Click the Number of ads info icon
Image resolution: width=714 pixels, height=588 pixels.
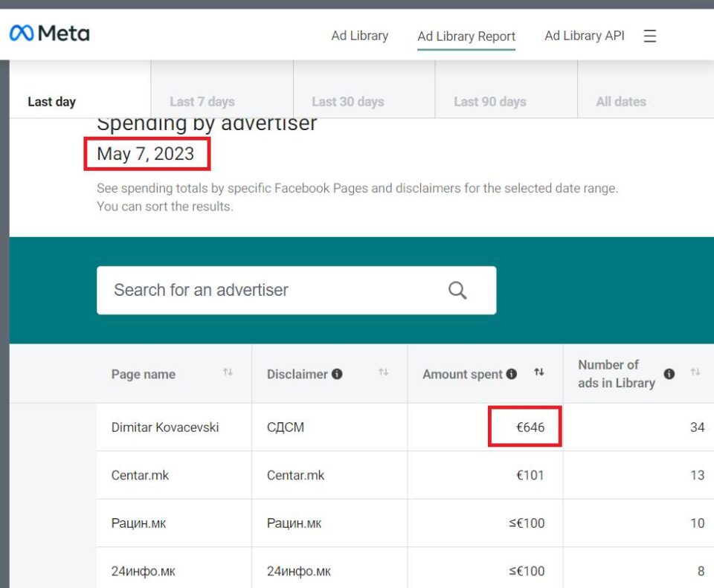point(669,374)
